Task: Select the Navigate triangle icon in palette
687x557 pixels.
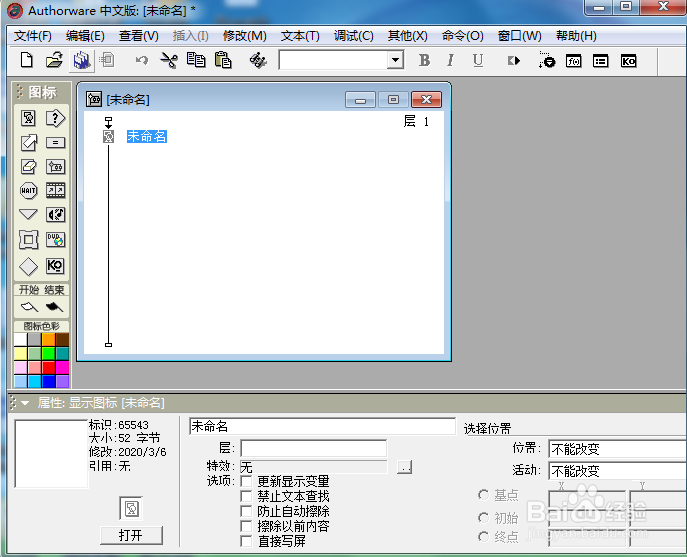Action: point(28,214)
